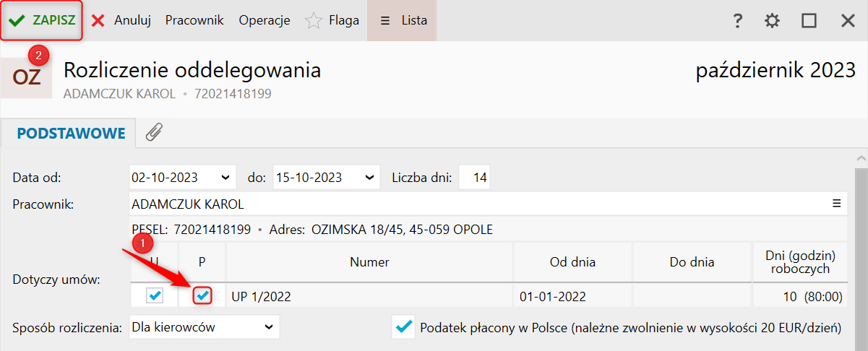Click the Liczba dni input field
The width and height of the screenshot is (868, 351).
point(474,177)
